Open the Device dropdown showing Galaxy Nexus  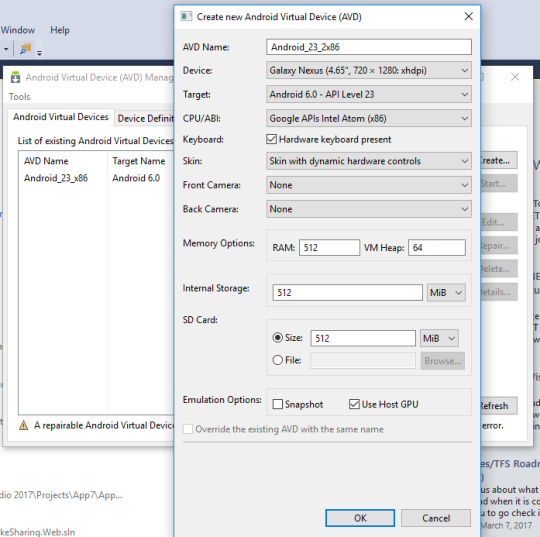point(368,70)
